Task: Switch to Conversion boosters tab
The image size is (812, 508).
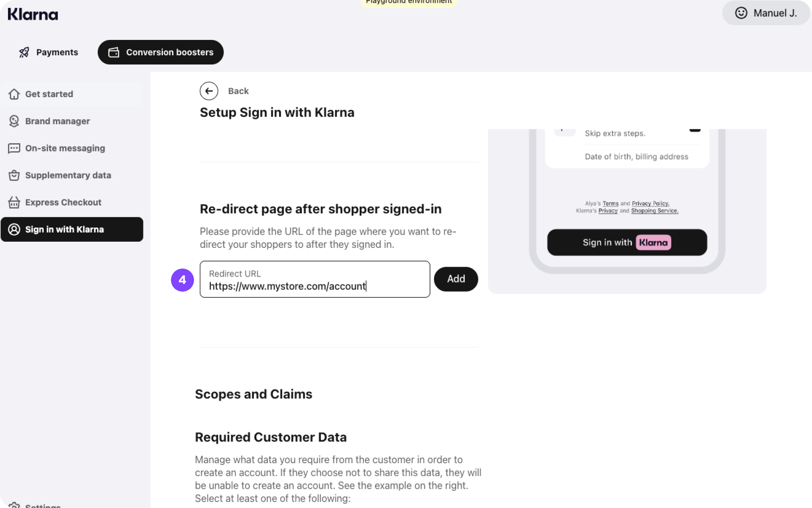Action: click(161, 52)
